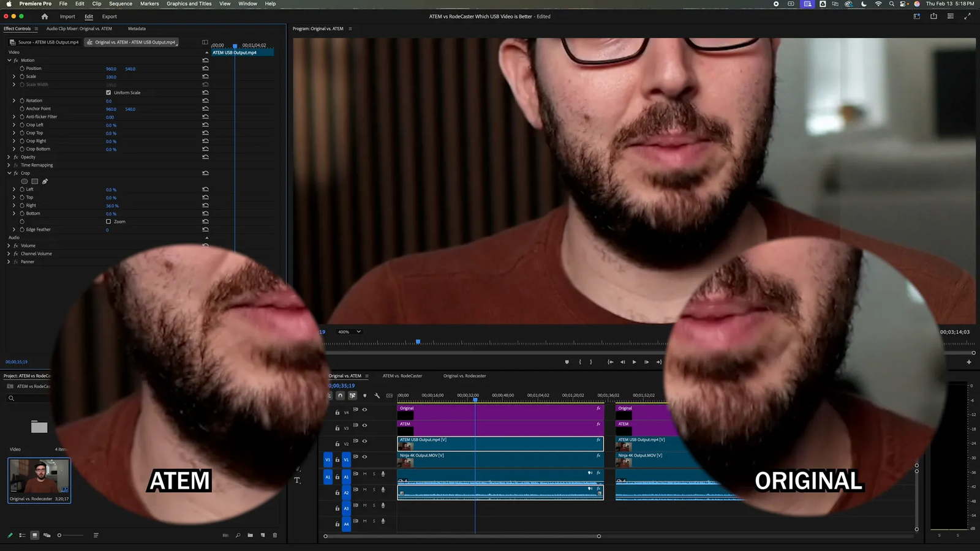The height and width of the screenshot is (551, 980).
Task: Solo audio track A2
Action: click(374, 490)
